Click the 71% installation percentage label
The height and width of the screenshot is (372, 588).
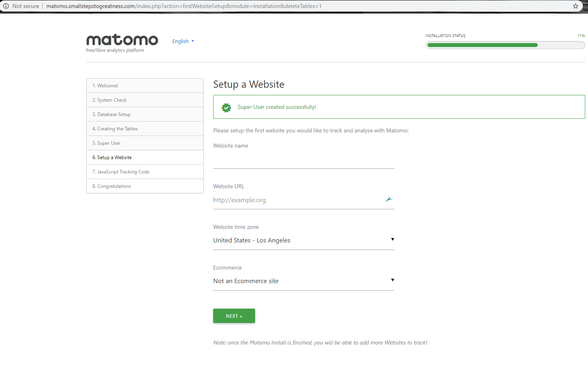(x=581, y=36)
